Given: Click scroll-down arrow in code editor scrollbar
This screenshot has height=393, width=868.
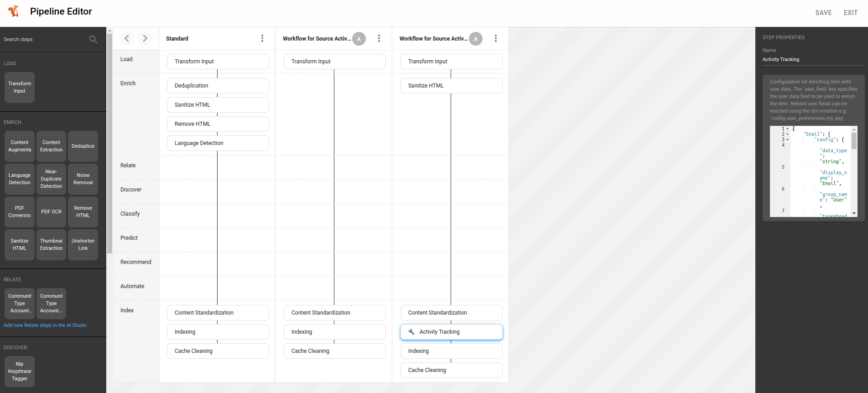Looking at the screenshot, I should pos(854,214).
